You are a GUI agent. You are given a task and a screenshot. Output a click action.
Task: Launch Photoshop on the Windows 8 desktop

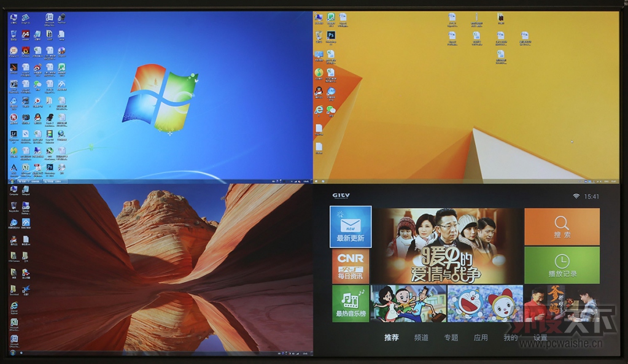331,35
